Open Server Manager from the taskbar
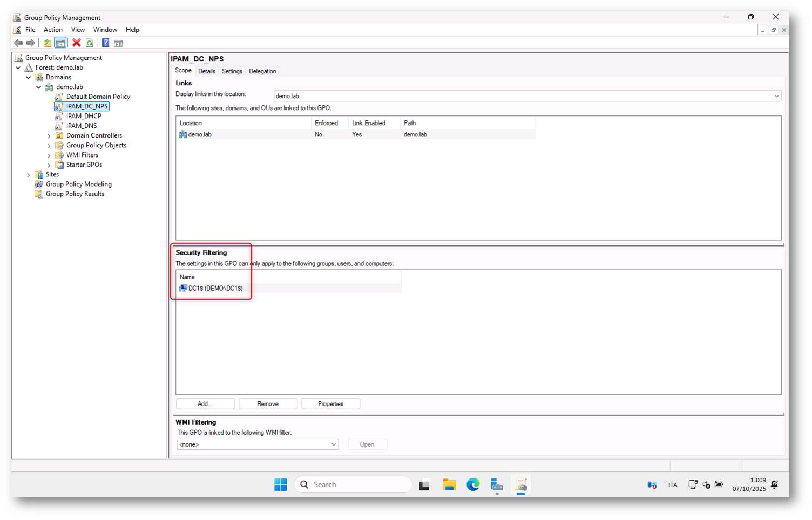Screen dimensions: 812x520 click(497, 484)
